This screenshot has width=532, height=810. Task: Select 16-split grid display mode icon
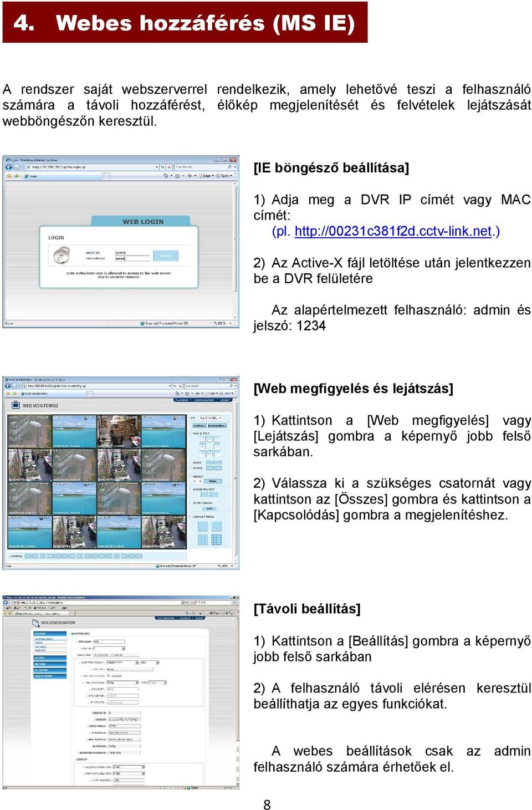(x=217, y=540)
